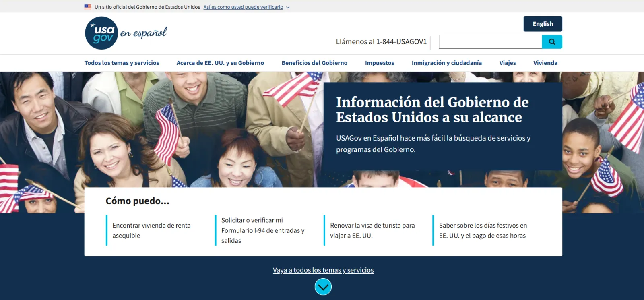Image resolution: width=644 pixels, height=300 pixels.
Task: Open Impuestos menu item
Action: click(380, 63)
